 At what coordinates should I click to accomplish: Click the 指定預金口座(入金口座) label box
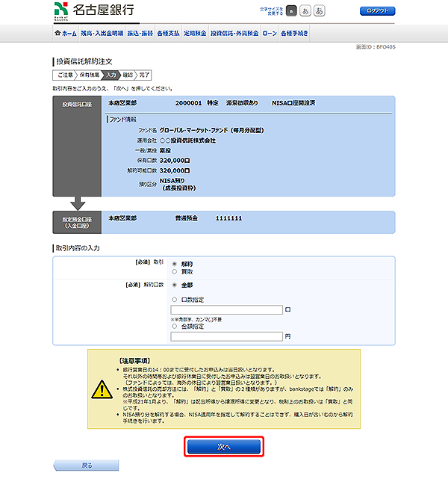click(77, 223)
